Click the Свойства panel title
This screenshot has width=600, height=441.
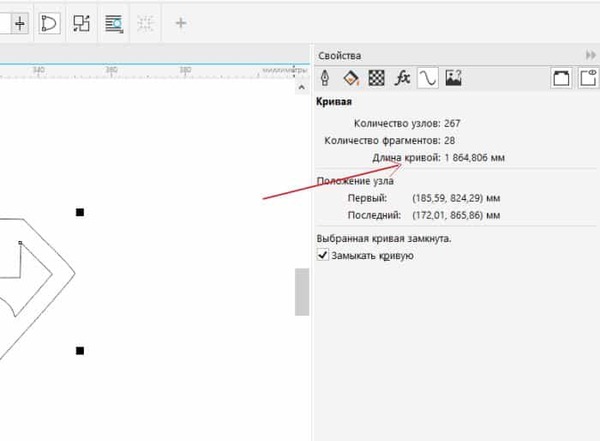point(340,55)
